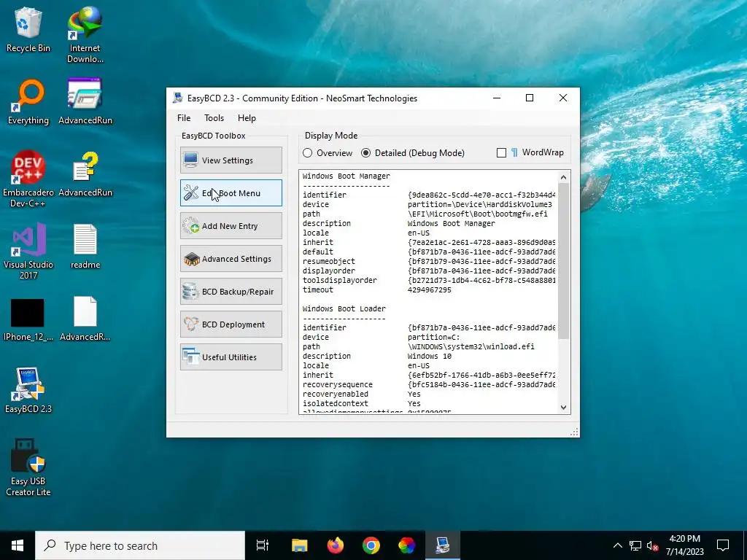Viewport: 747px width, 560px height.
Task: Click the network icon on BCD Deployment
Action: (191, 324)
